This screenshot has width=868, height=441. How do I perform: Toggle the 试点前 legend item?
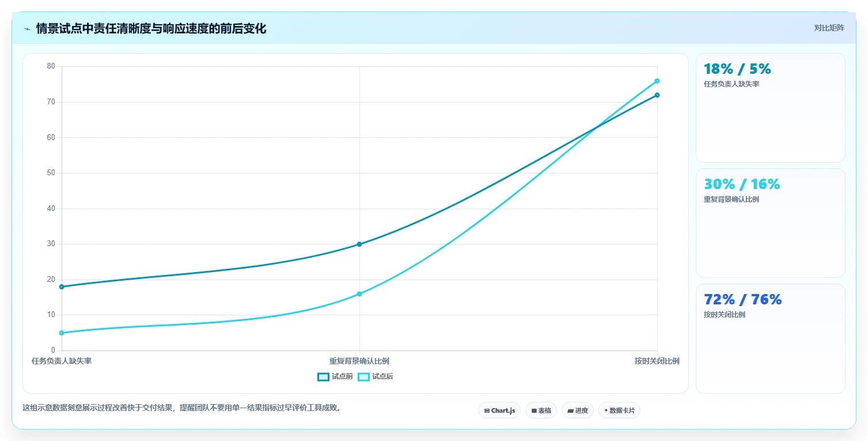335,376
